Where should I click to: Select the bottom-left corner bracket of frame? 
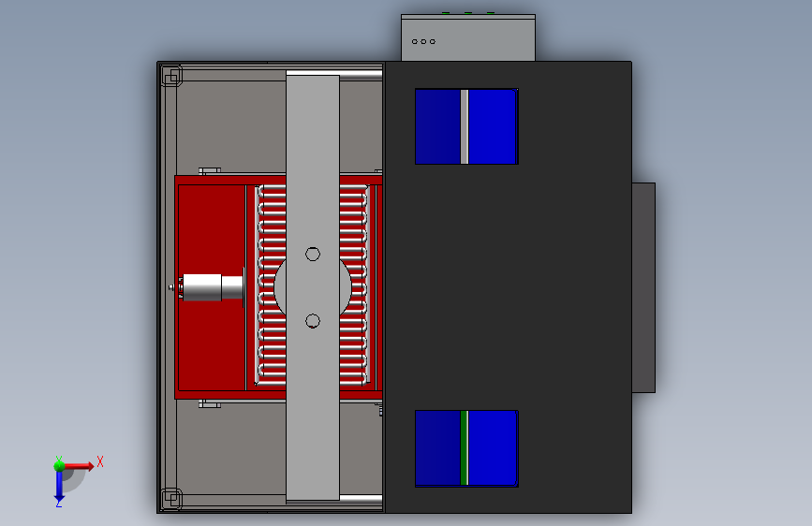click(x=171, y=499)
